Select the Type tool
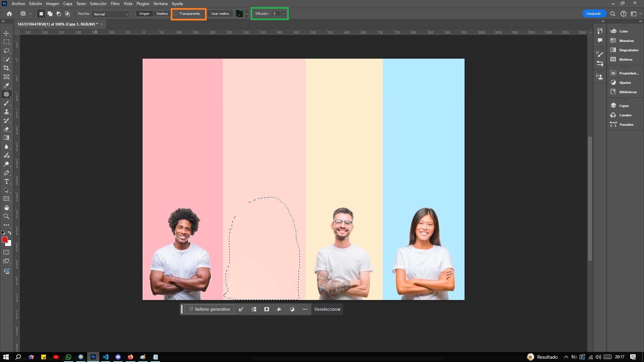The width and height of the screenshot is (644, 362). click(6, 181)
